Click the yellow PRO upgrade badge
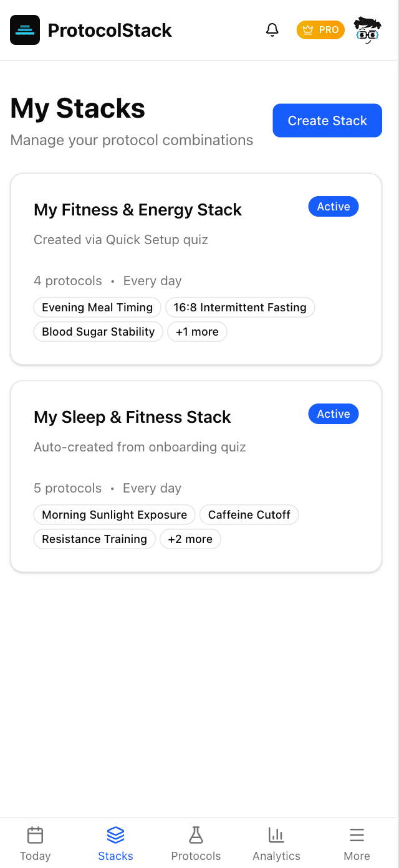This screenshot has height=868, width=399. [x=320, y=29]
